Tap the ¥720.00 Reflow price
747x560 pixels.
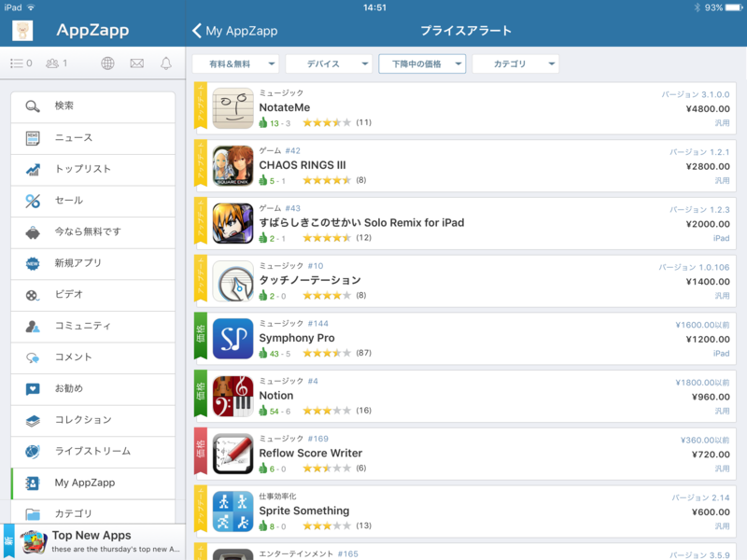711,455
